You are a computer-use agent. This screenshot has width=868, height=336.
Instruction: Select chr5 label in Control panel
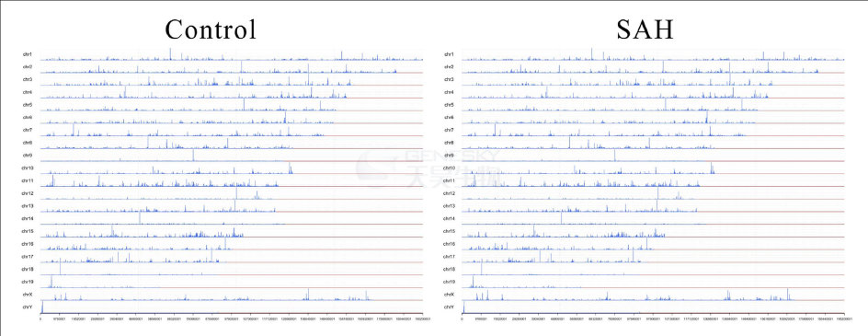[28, 105]
